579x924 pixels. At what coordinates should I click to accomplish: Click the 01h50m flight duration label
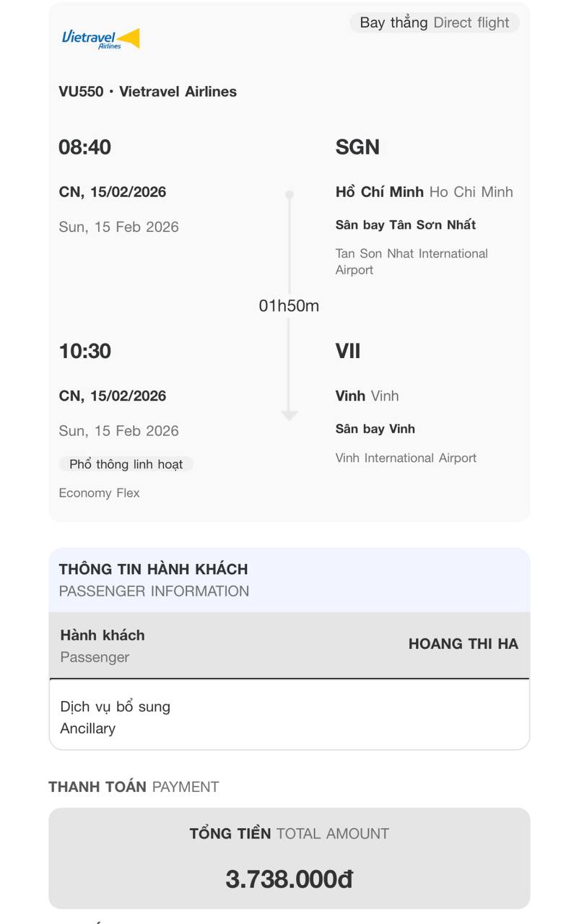point(289,306)
